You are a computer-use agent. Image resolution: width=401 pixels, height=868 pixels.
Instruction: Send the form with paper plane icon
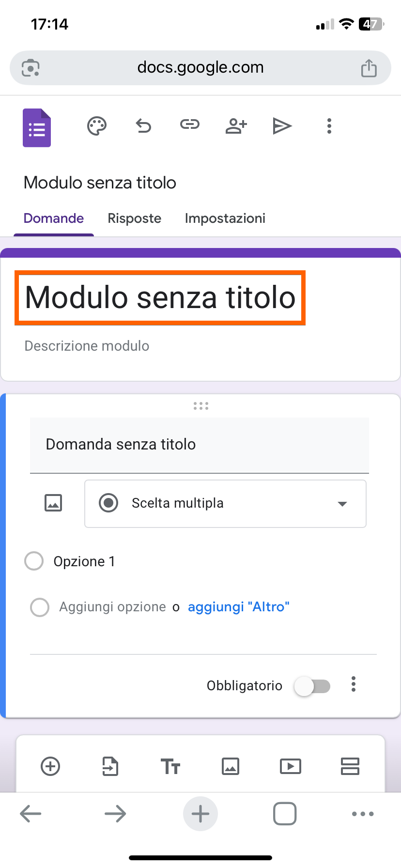click(x=282, y=126)
